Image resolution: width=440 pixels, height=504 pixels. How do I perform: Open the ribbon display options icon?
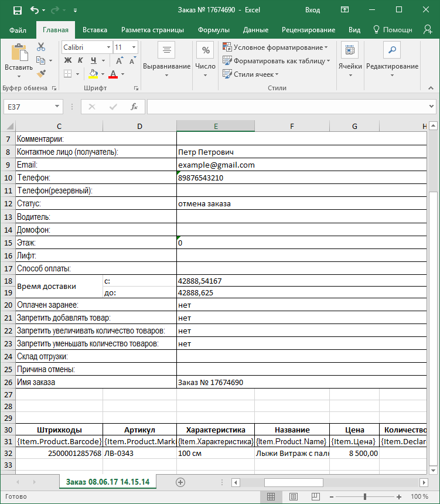pos(345,9)
